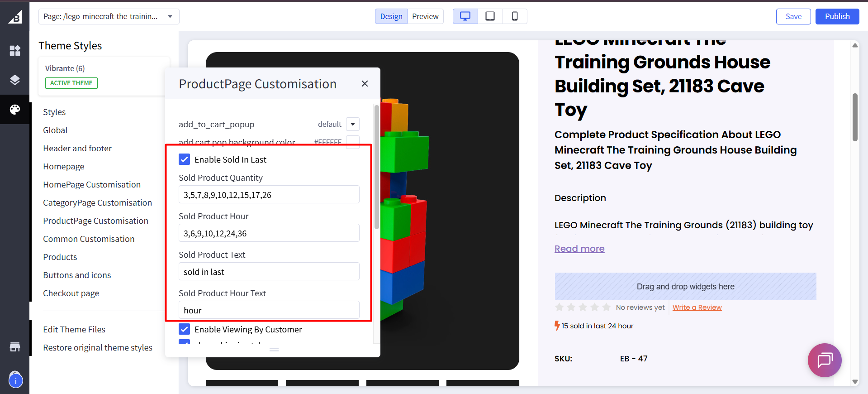Switch to mobile viewport icon
The image size is (868, 394).
tap(515, 16)
